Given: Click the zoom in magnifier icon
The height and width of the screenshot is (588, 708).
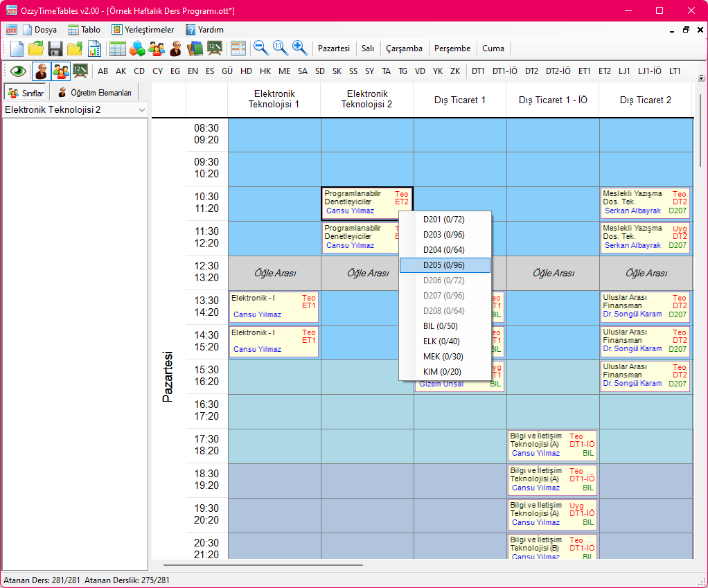Looking at the screenshot, I should click(300, 48).
